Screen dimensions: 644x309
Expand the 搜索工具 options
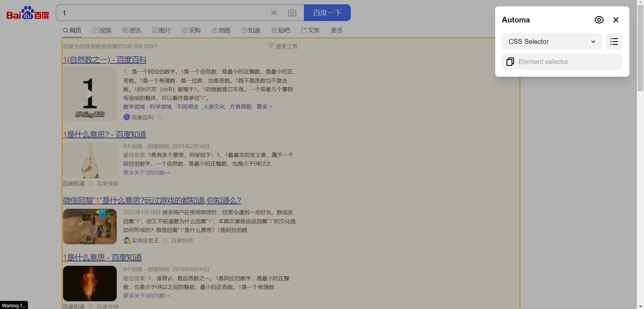[286, 46]
